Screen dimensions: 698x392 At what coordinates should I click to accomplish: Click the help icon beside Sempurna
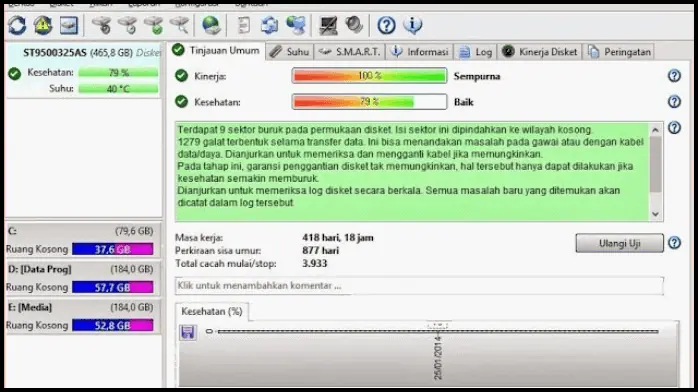click(x=674, y=76)
